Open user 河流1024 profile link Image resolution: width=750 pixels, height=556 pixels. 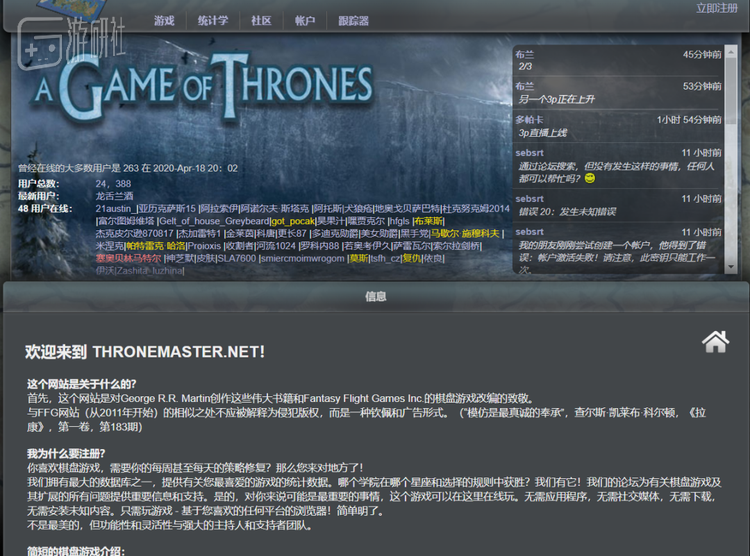(x=276, y=246)
